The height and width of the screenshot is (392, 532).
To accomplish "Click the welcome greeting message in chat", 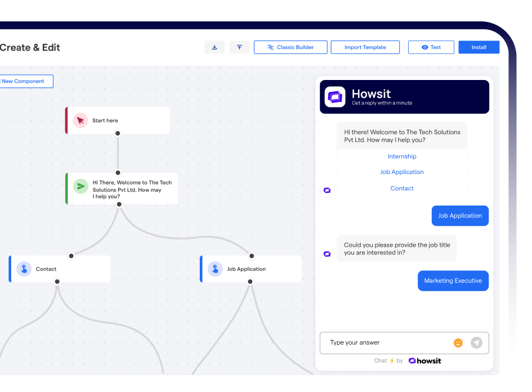I will pos(402,136).
